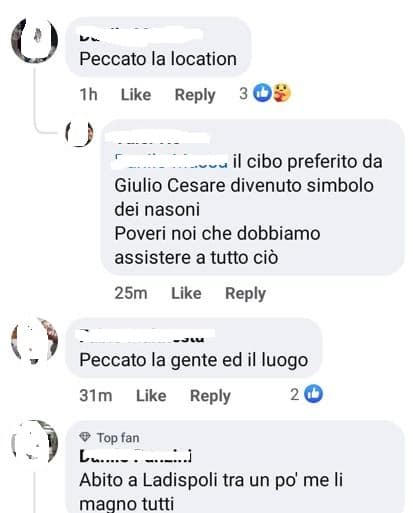The width and height of the screenshot is (413, 513).
Task: Click the blue thumbs-up reaction on 'Peccato la location'
Action: [263, 93]
